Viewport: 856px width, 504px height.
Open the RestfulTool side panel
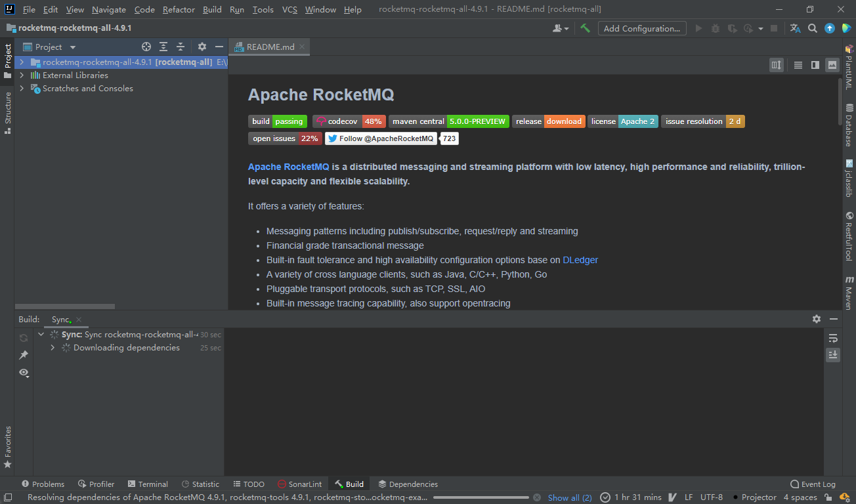coord(849,236)
